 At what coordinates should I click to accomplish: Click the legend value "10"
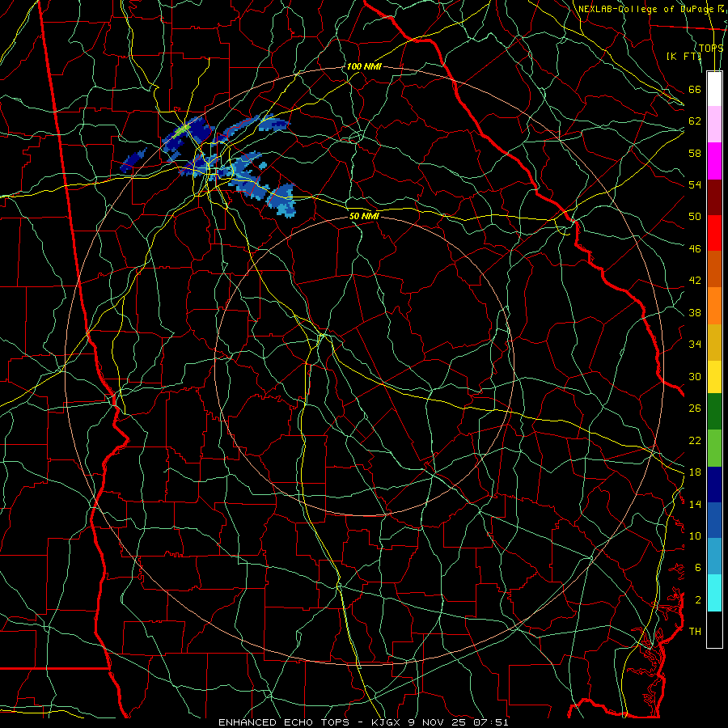point(695,535)
